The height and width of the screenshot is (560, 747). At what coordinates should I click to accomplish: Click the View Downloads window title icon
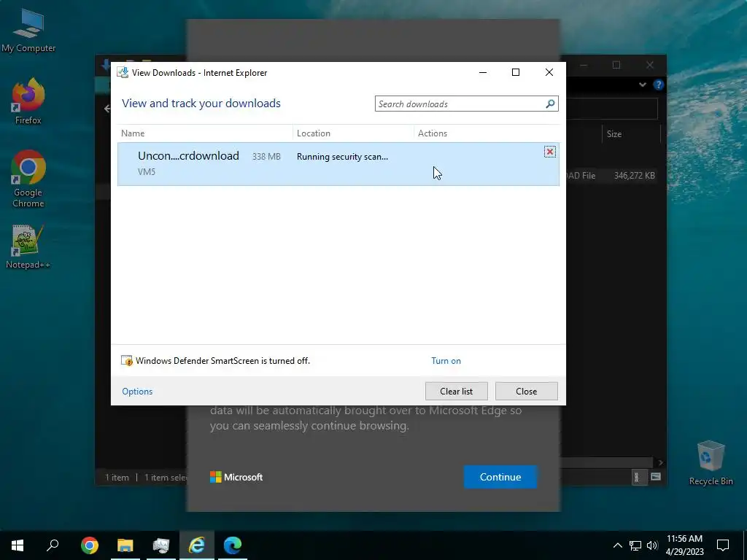(123, 72)
